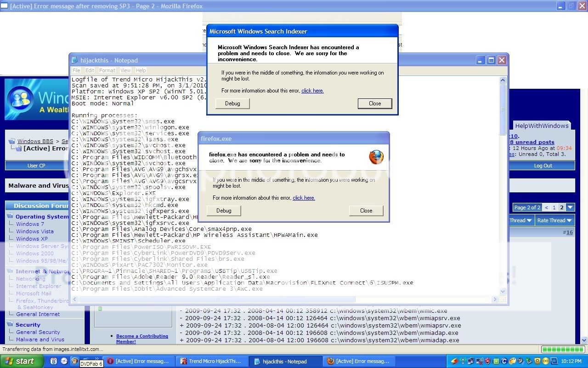Click Notepad horizontal scrollbar left arrow
Viewport: 588px width, 368px height.
pyautogui.click(x=75, y=299)
